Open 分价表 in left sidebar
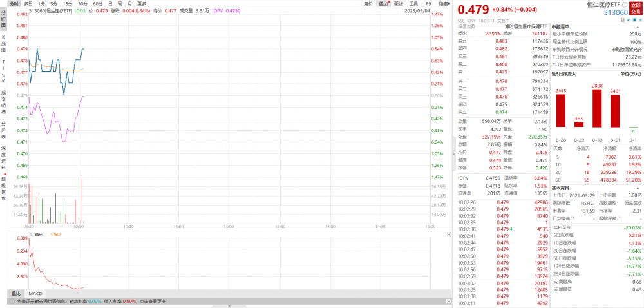 pos(4,130)
